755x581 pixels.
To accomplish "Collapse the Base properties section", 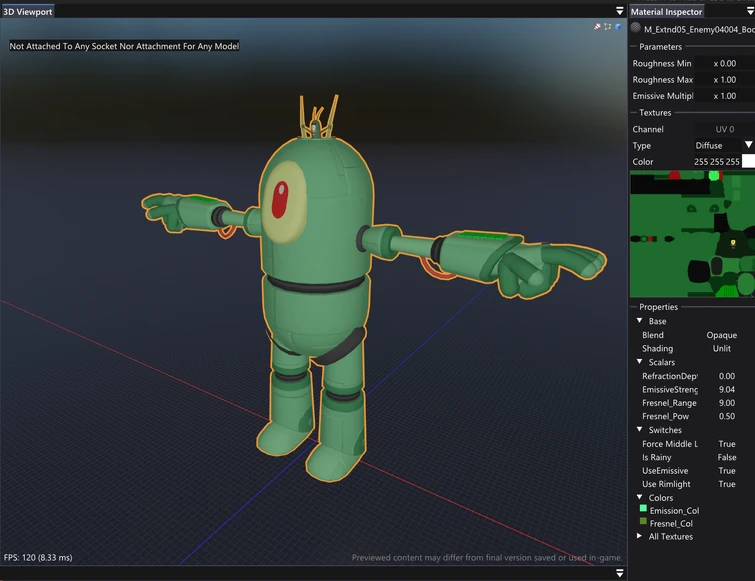I will [640, 321].
